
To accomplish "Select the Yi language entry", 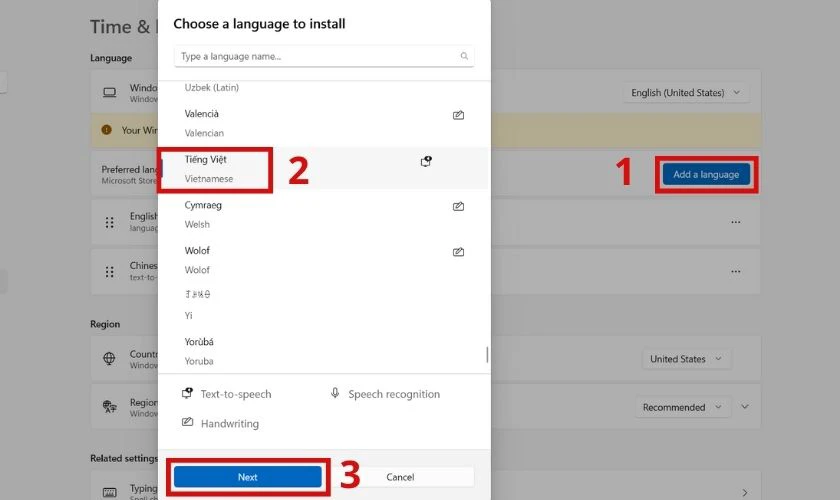I will tap(324, 305).
